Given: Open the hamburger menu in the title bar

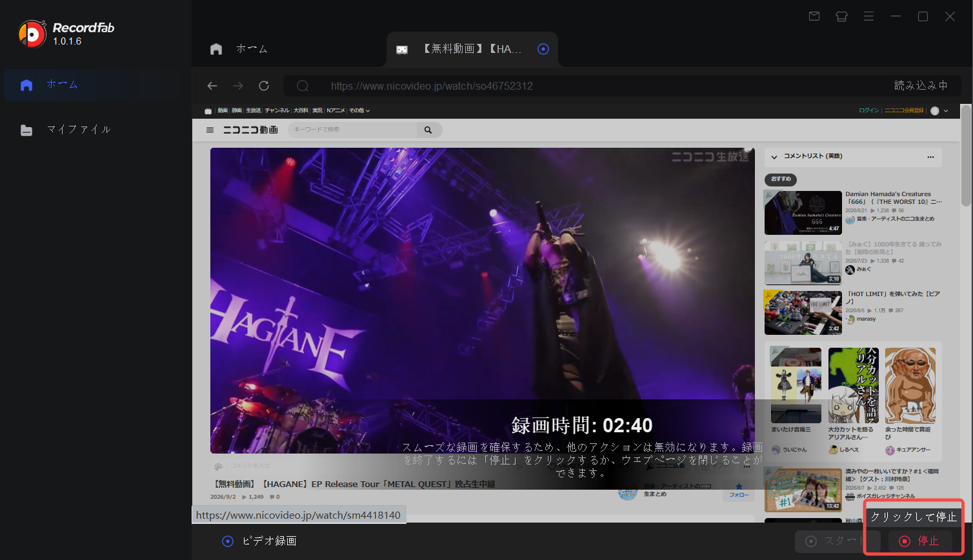Looking at the screenshot, I should [868, 16].
